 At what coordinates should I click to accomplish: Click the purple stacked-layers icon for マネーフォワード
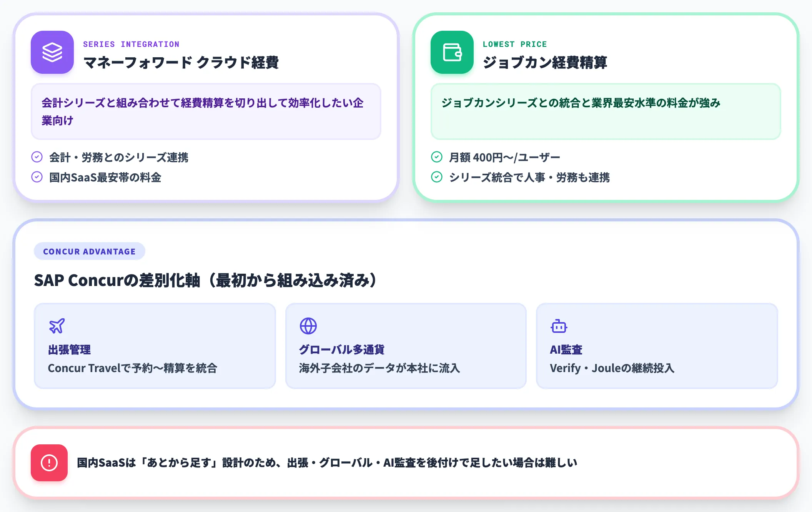(52, 52)
